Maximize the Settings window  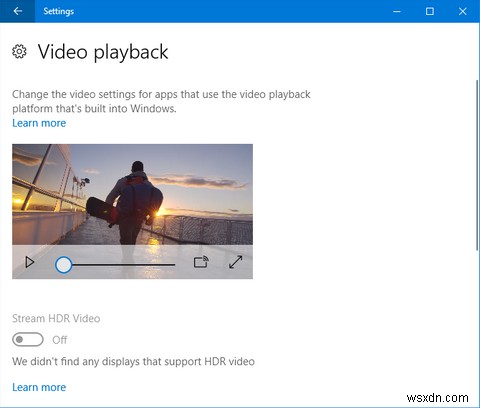pos(430,11)
